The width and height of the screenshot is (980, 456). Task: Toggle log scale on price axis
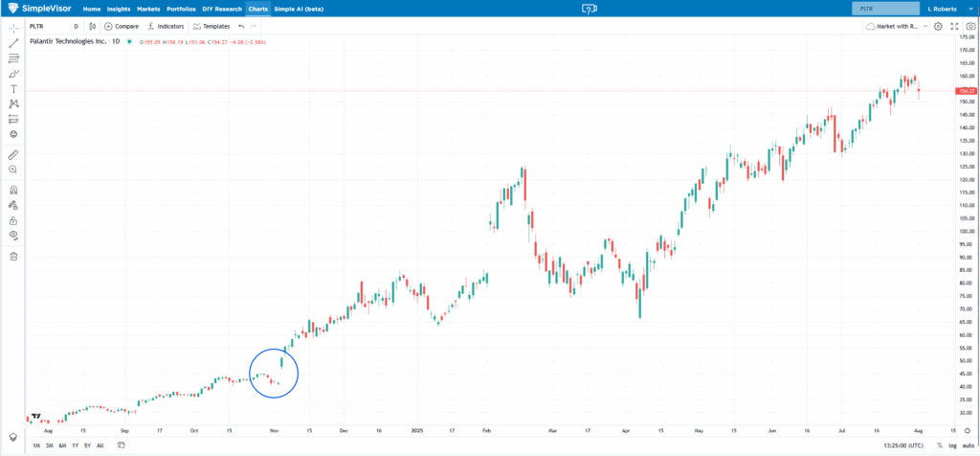pyautogui.click(x=952, y=445)
